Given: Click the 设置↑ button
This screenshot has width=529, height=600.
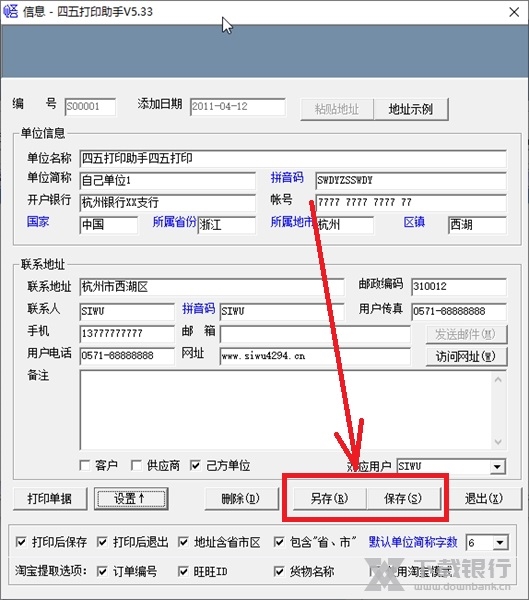Looking at the screenshot, I should click(x=131, y=499).
